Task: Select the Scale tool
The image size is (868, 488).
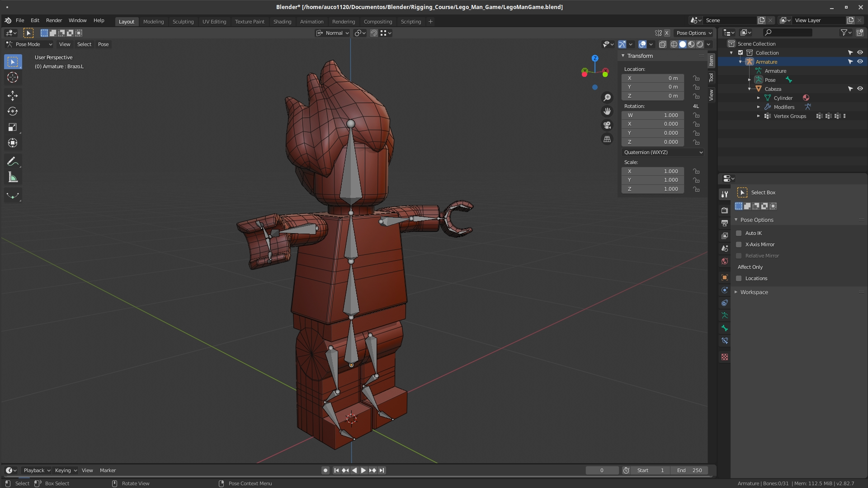Action: [x=13, y=127]
